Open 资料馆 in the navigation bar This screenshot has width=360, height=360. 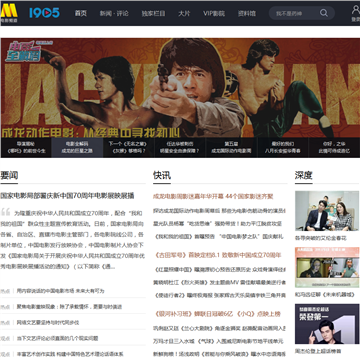[x=247, y=13]
